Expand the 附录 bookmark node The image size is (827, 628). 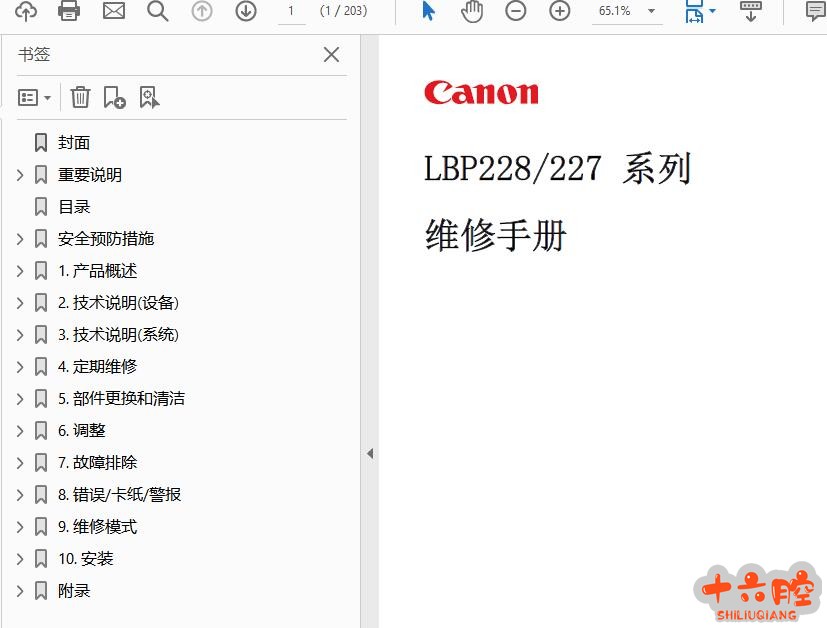tap(20, 591)
